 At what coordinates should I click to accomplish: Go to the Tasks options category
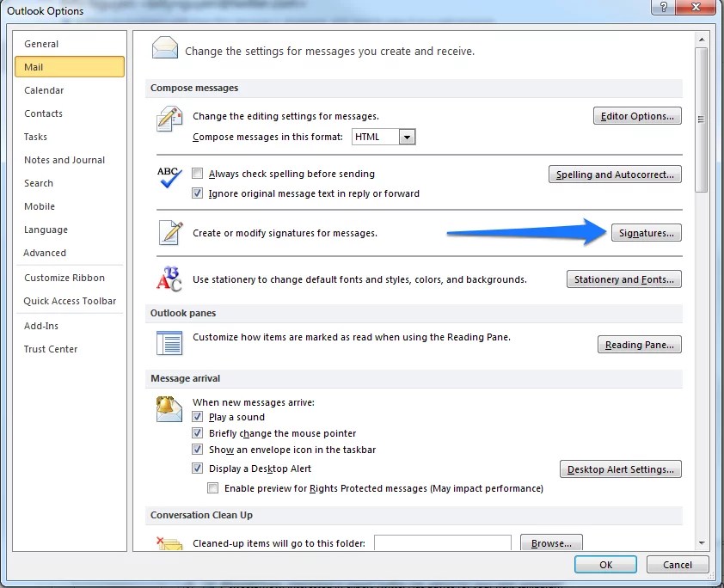70,137
